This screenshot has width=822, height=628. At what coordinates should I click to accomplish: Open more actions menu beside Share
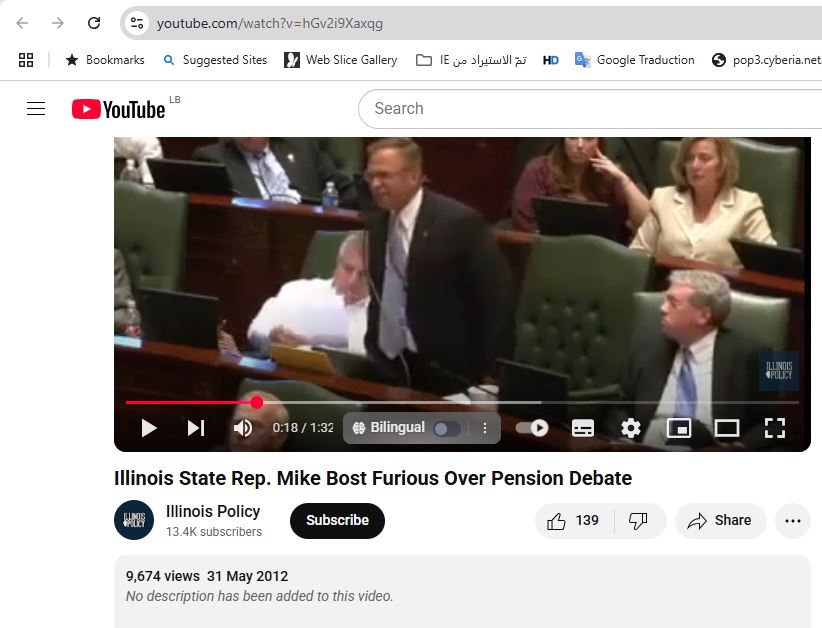[793, 521]
